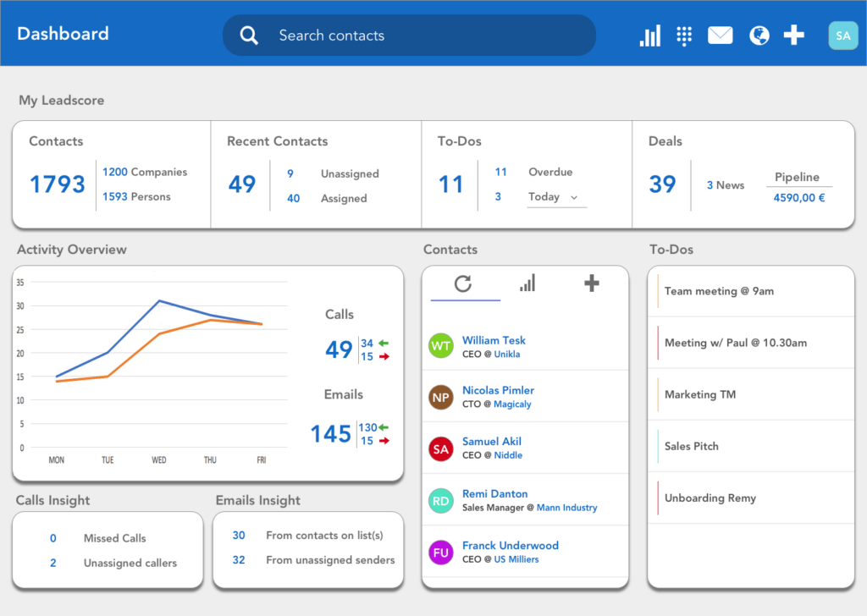This screenshot has height=616, width=867.
Task: Open Franck Underwood's contact avatar
Action: pyautogui.click(x=440, y=552)
